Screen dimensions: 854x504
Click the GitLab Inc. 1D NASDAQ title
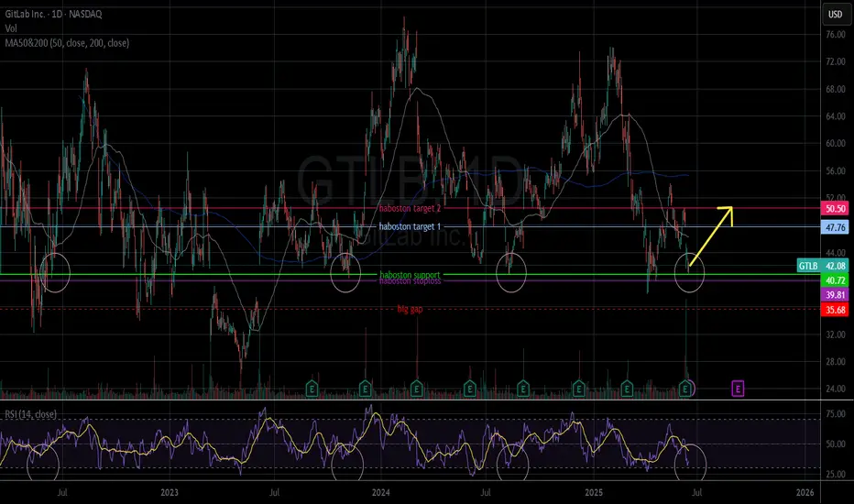point(53,14)
